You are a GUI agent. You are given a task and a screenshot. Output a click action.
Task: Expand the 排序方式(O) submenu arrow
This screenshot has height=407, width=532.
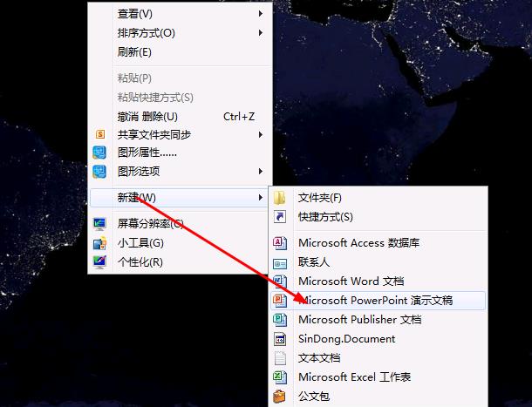click(x=260, y=33)
